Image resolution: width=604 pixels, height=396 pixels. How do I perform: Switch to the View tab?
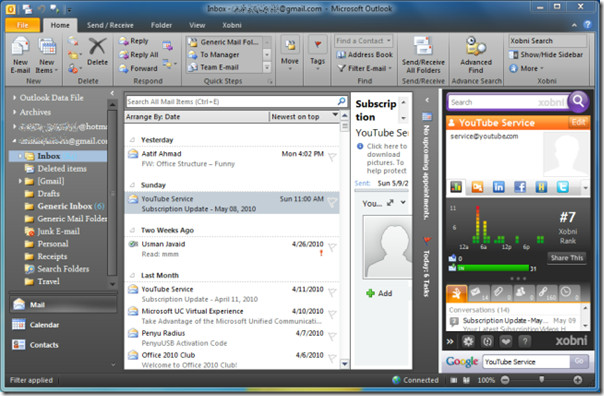click(x=197, y=25)
